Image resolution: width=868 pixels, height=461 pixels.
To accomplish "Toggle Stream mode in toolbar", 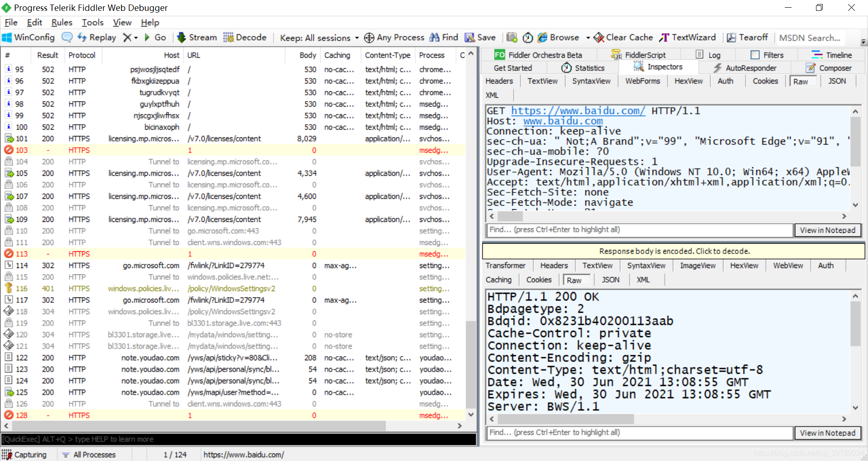I will click(x=197, y=38).
